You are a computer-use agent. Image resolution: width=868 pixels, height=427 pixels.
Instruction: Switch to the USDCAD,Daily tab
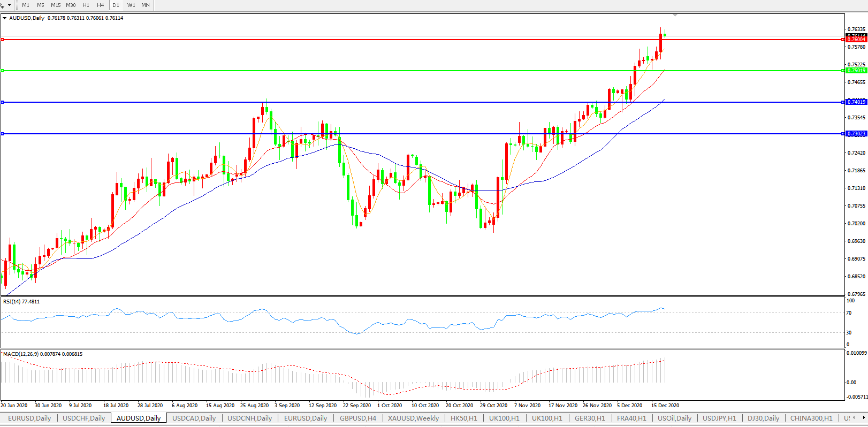tap(194, 418)
